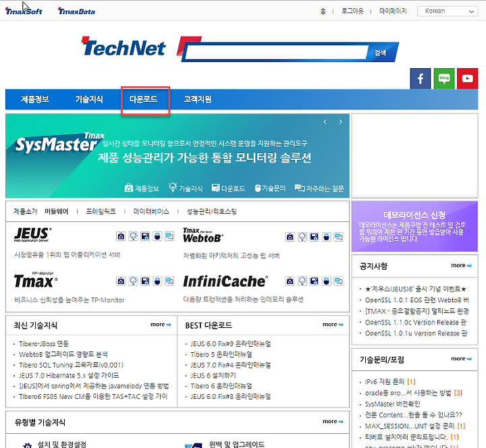Click more link in 기술문의/포럼
The height and width of the screenshot is (448, 486).
[461, 358]
